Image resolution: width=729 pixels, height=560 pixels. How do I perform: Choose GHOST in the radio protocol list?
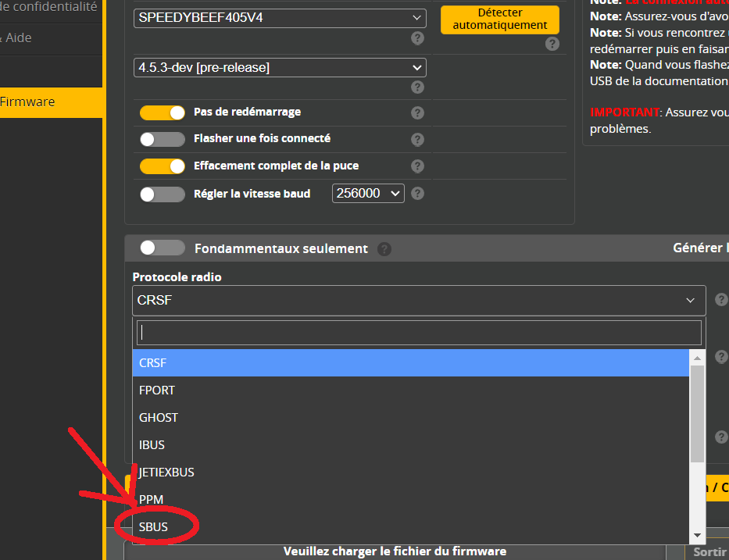coord(159,417)
